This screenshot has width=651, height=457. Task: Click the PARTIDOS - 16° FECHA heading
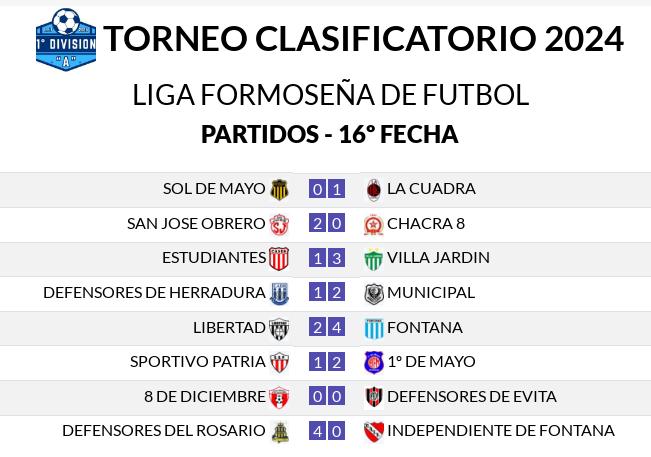coord(330,134)
